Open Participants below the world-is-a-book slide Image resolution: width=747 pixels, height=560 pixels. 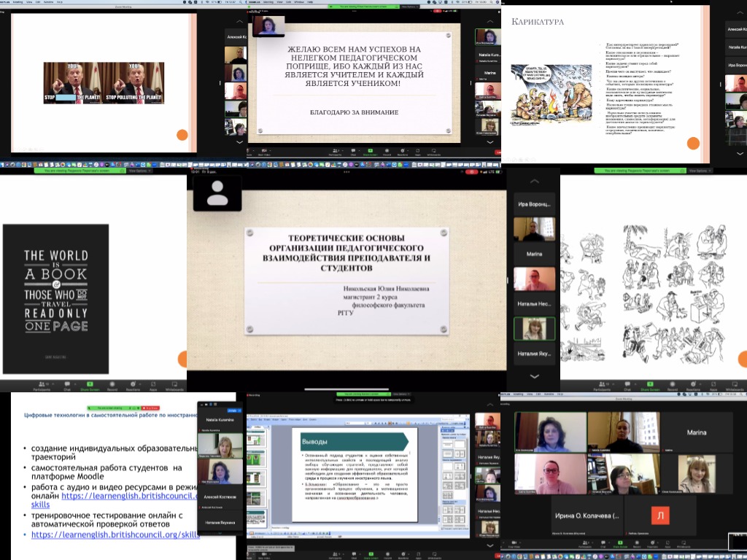pos(42,384)
